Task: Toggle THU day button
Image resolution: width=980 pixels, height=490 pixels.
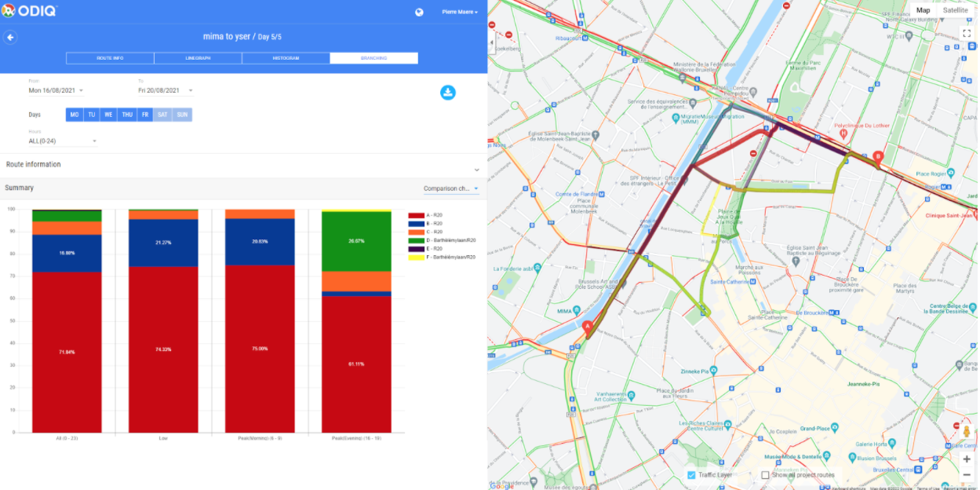Action: pos(127,115)
